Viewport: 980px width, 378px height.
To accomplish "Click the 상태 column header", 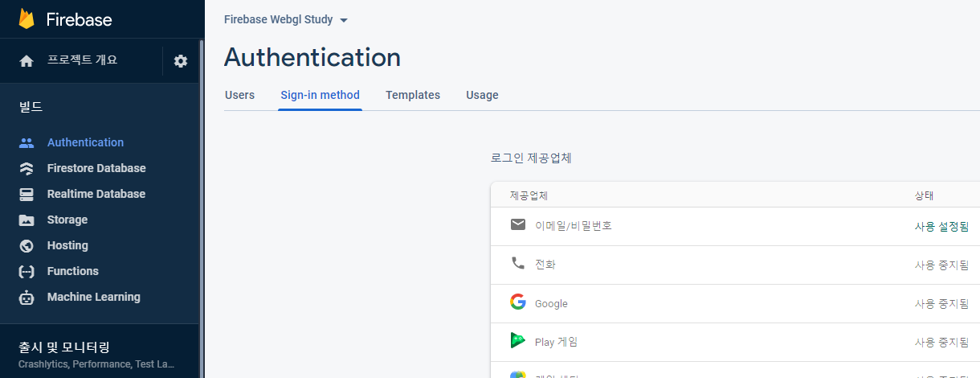I will tap(924, 196).
